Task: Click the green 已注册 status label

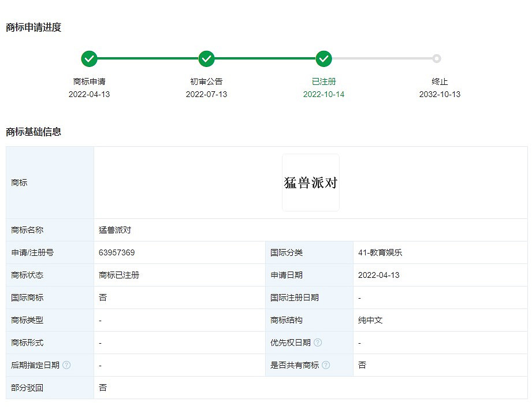Action: (323, 81)
